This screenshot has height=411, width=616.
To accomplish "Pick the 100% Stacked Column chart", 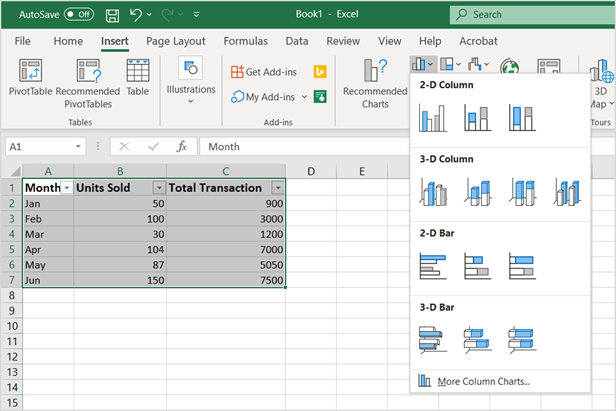I will pyautogui.click(x=522, y=118).
